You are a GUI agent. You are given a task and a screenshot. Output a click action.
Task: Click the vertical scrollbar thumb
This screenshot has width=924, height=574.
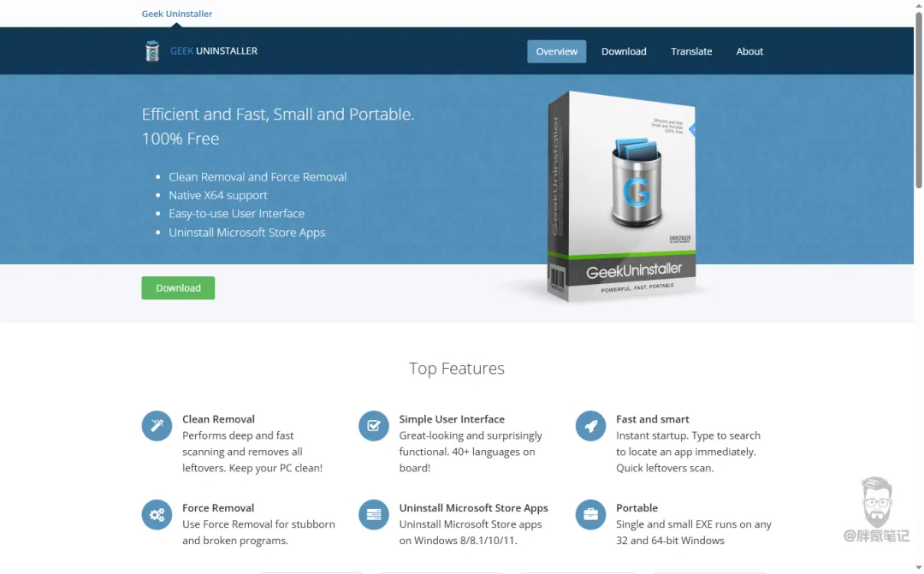(919, 100)
